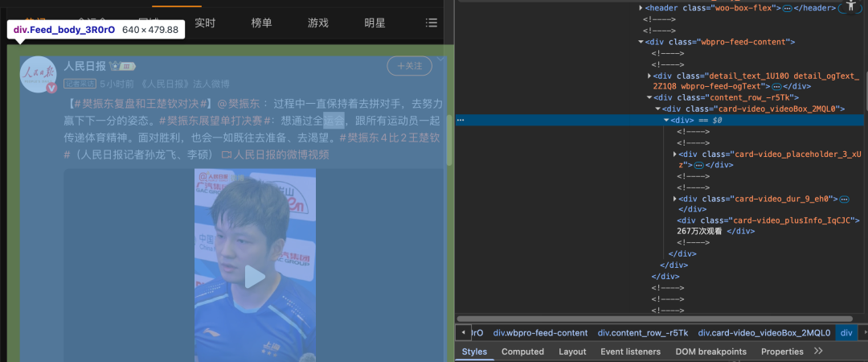Expand the ellipsis in header woo-box-flex element
Image resolution: width=868 pixels, height=362 pixels.
pos(788,8)
